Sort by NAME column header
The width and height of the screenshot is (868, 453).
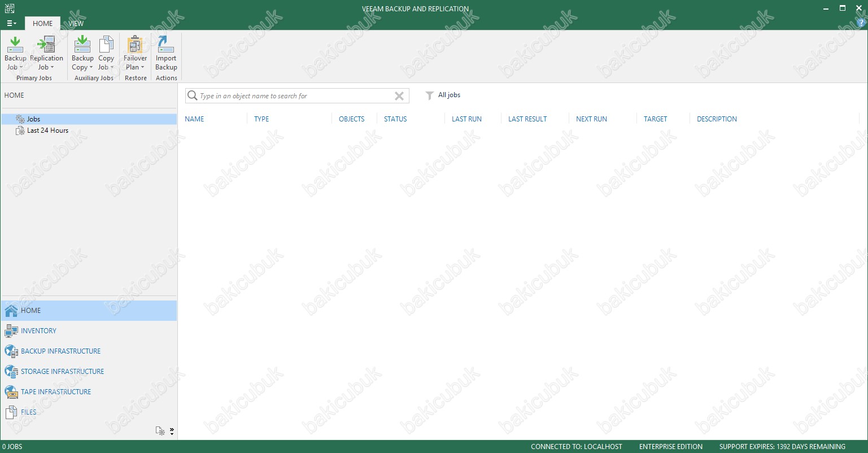[194, 119]
